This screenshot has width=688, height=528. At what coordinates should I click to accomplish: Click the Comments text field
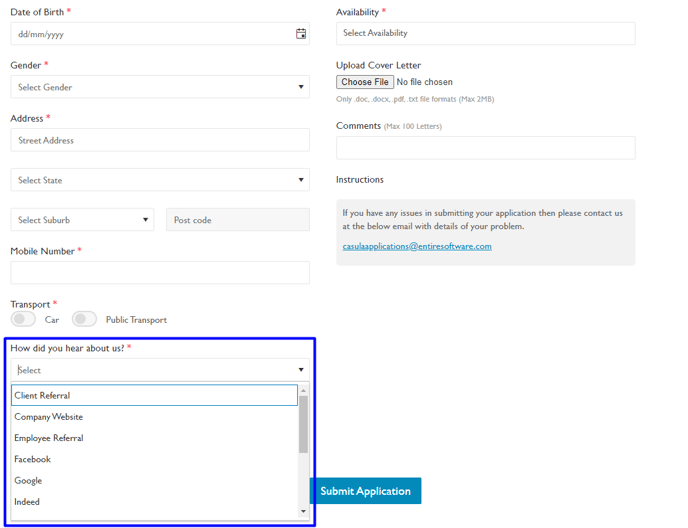tap(486, 148)
